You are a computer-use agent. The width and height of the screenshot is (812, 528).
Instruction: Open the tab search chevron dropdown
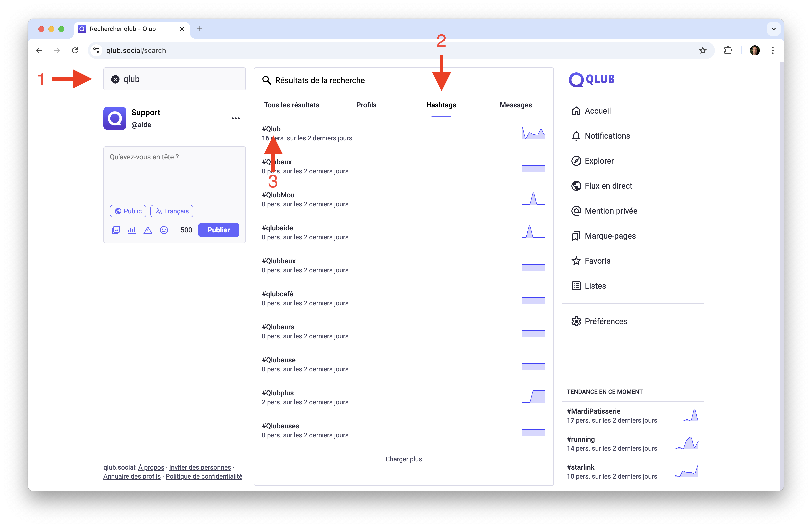(774, 29)
